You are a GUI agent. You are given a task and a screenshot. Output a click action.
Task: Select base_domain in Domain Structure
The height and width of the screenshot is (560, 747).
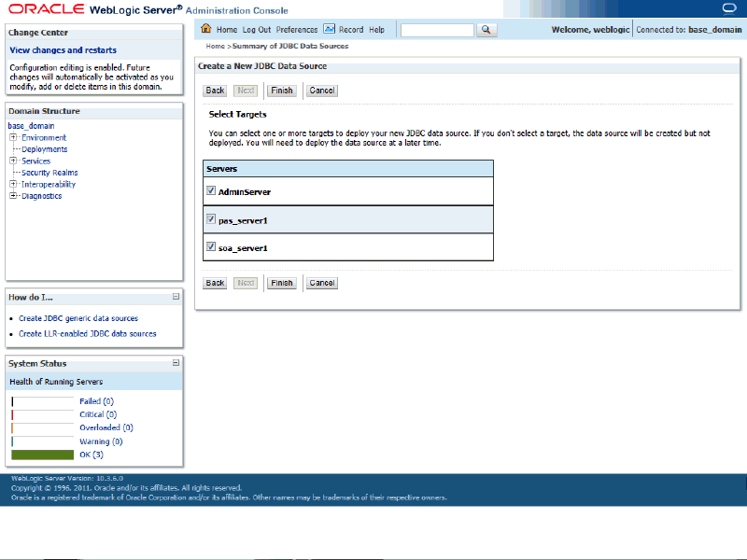click(31, 126)
